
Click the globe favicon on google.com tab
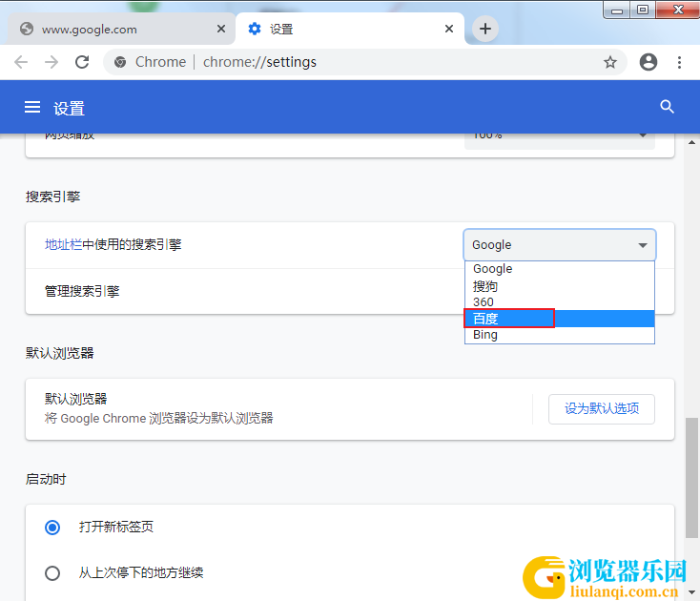coord(27,29)
